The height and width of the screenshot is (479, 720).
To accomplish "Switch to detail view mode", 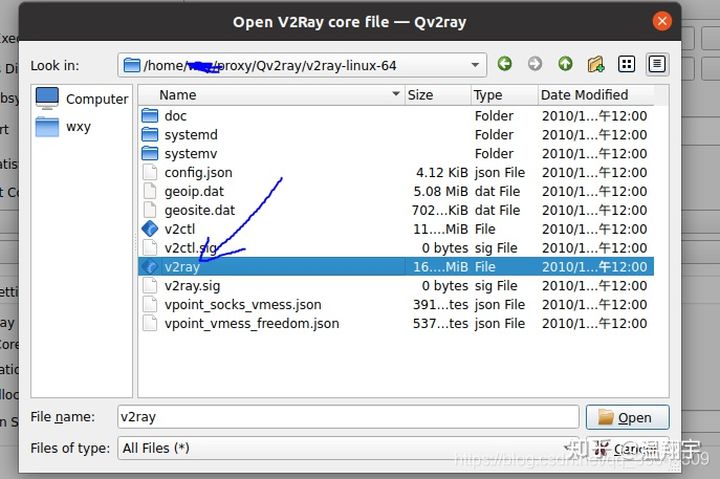I will (657, 64).
